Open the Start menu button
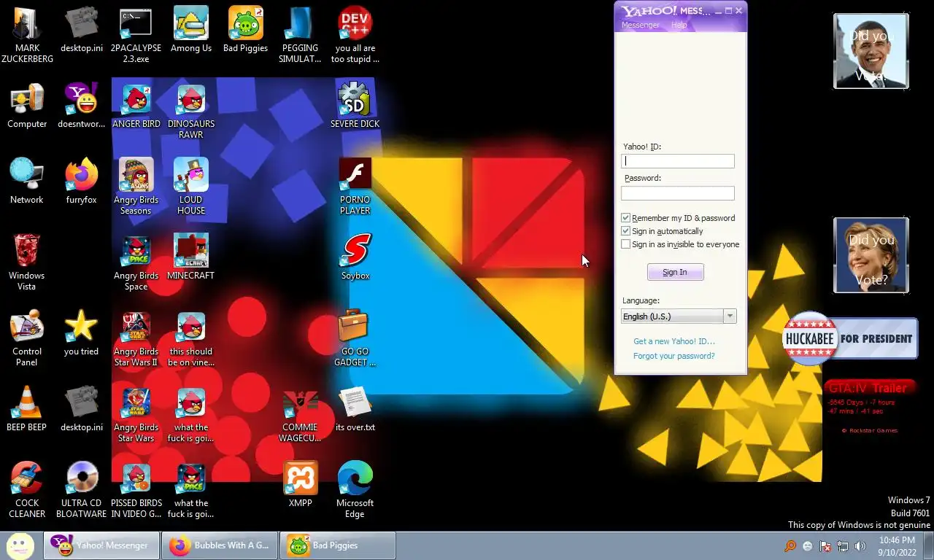This screenshot has width=934, height=560. [20, 545]
